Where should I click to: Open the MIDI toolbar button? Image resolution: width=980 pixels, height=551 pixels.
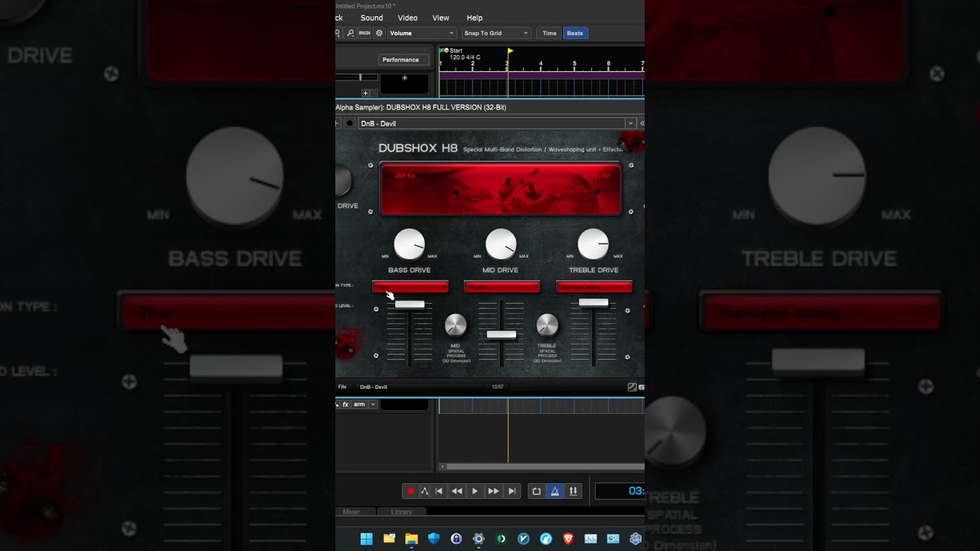[364, 33]
